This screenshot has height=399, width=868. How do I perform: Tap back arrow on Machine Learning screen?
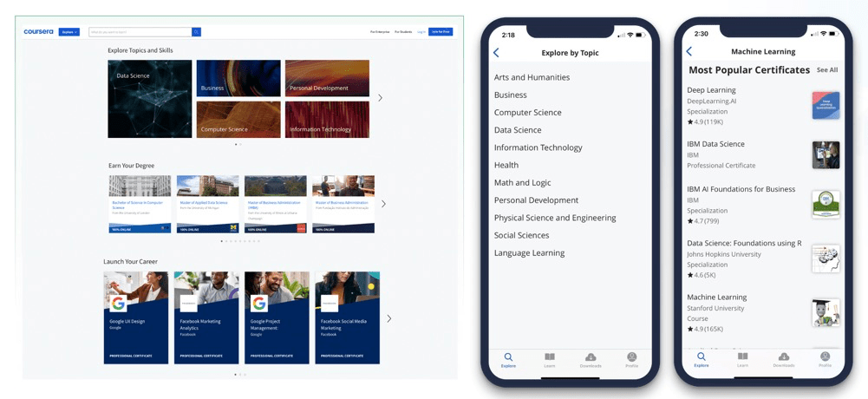click(x=689, y=51)
